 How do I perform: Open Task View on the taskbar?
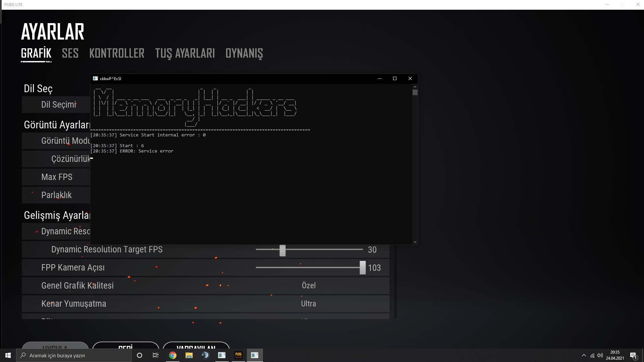(156, 355)
